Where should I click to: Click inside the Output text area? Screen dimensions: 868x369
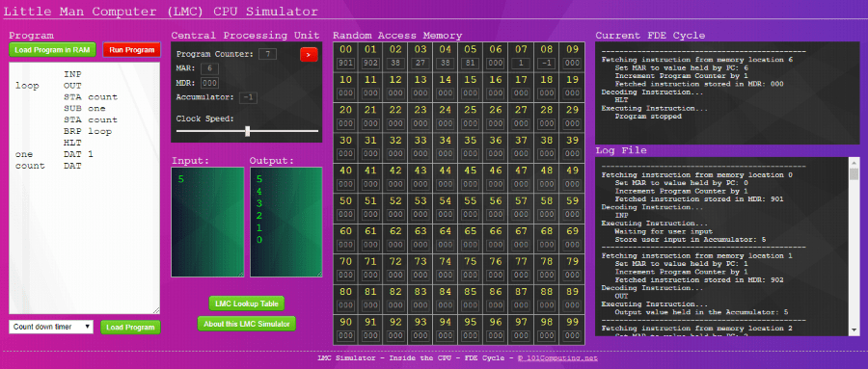coord(286,222)
